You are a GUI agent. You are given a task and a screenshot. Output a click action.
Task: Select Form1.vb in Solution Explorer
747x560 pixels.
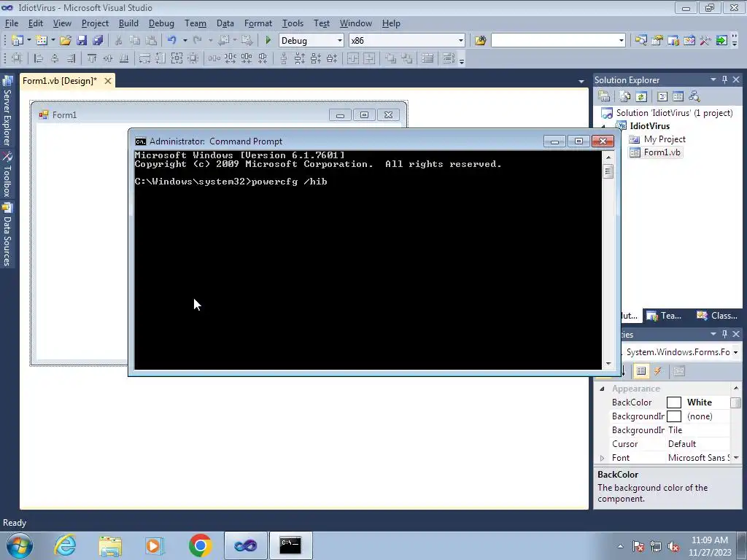pyautogui.click(x=656, y=152)
